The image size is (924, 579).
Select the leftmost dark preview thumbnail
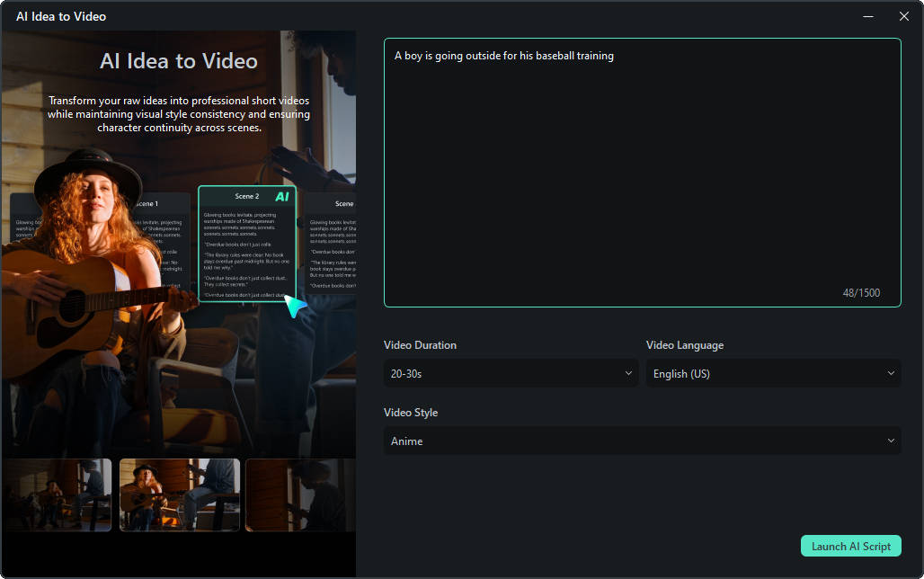click(x=57, y=494)
